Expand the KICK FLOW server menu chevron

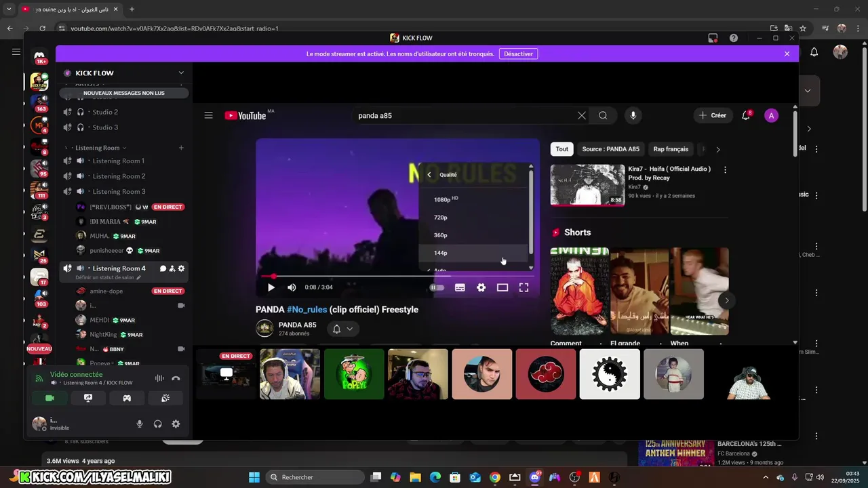click(x=181, y=73)
